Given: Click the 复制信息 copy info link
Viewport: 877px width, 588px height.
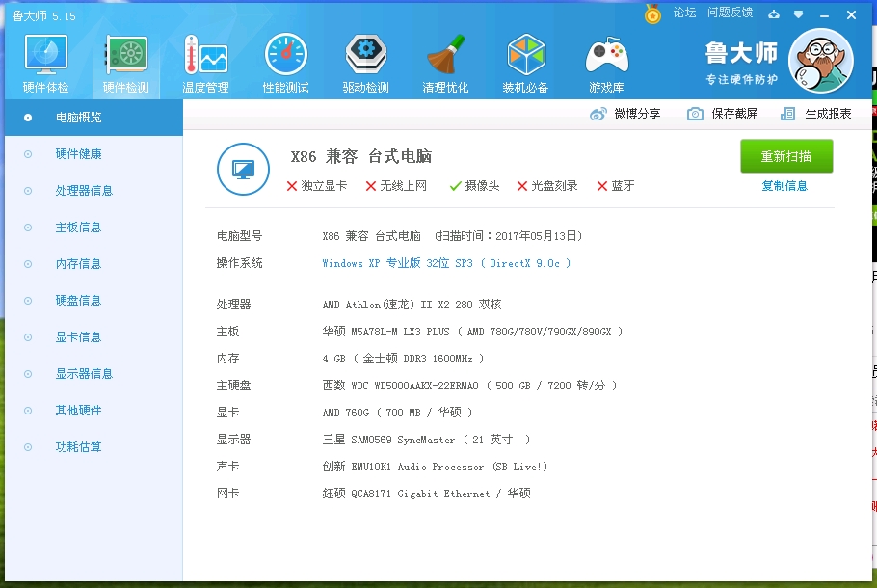Looking at the screenshot, I should (784, 186).
